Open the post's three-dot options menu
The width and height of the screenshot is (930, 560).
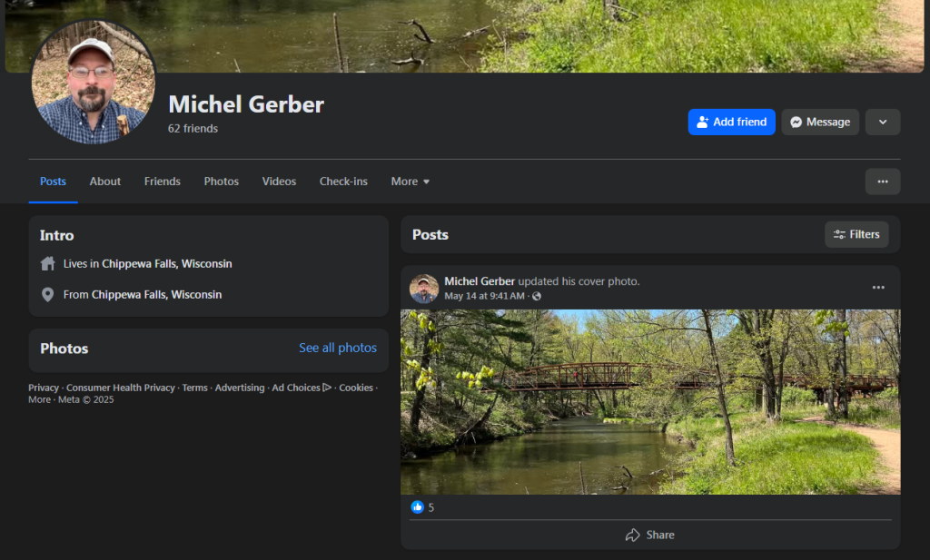coord(878,288)
